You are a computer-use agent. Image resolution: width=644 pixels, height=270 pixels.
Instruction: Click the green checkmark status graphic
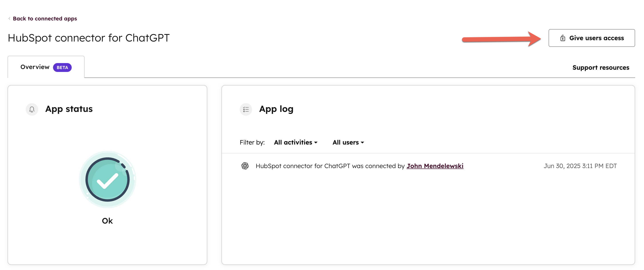107,180
